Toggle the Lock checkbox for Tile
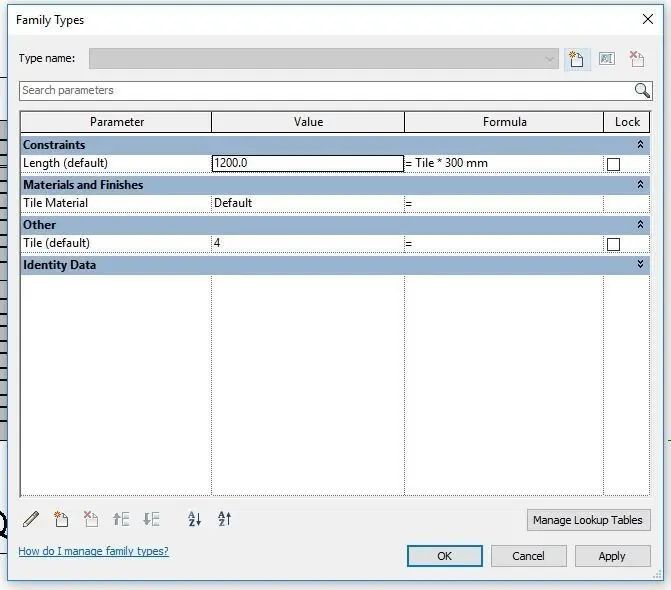Viewport: 671px width, 590px height. tap(613, 244)
